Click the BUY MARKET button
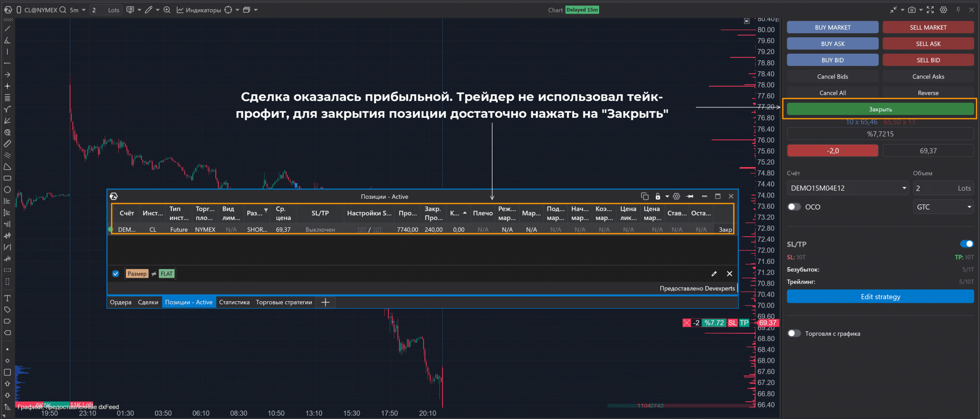This screenshot has width=980, height=419. [832, 27]
